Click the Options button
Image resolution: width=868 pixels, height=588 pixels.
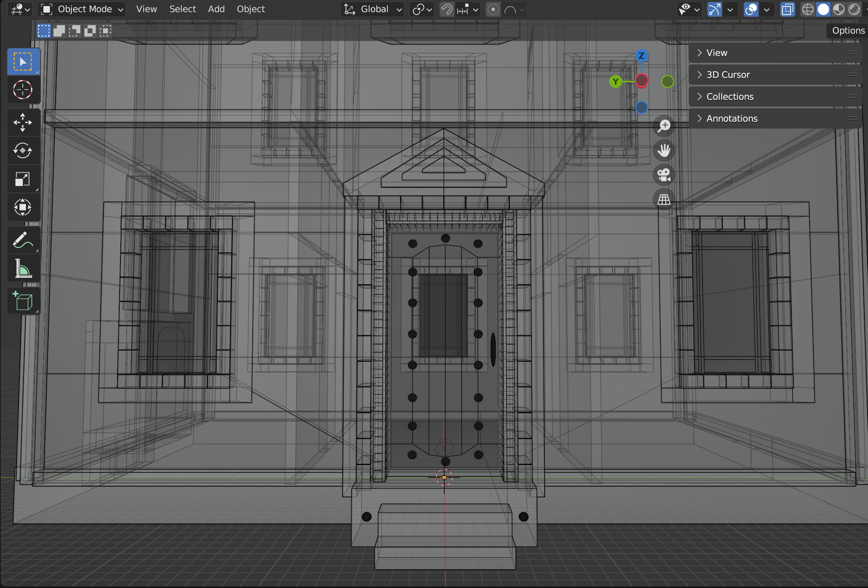tap(848, 30)
